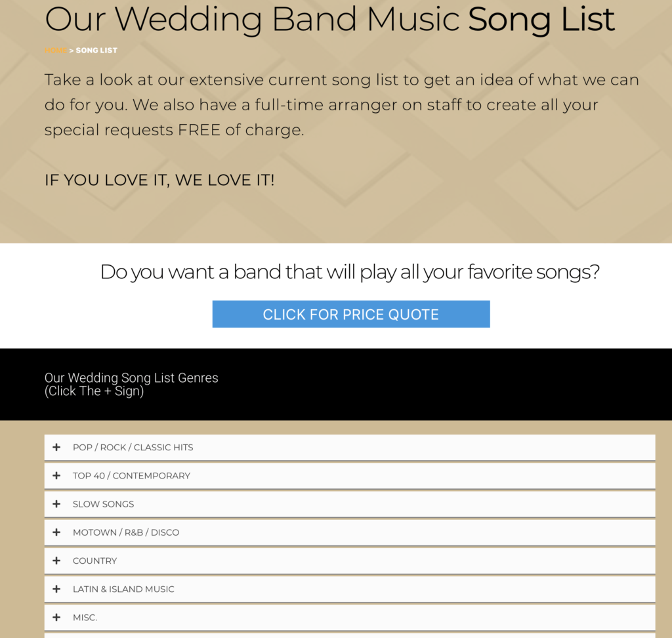Expand the SLOW SONGS accordion title
672x638 pixels.
point(103,504)
